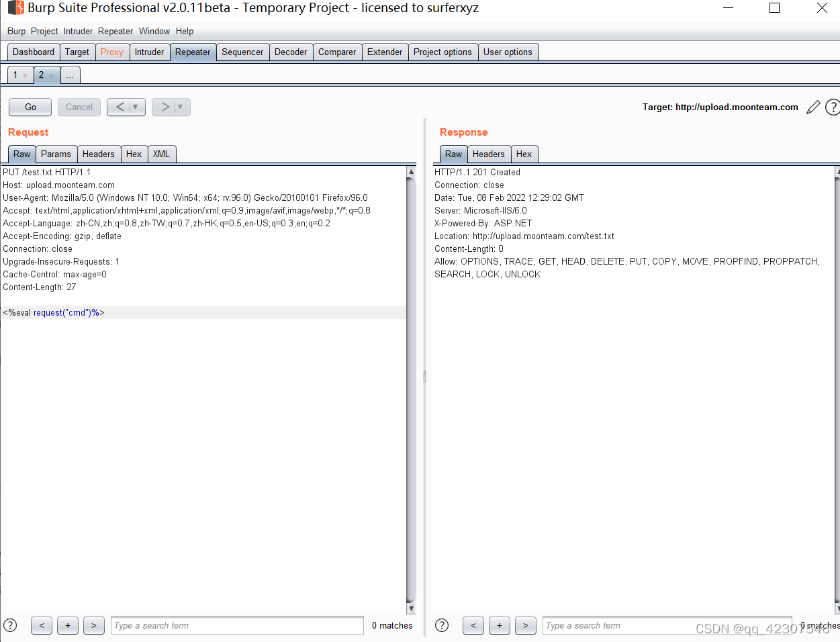Screen dimensions: 840x642
Task: Switch to the Extender tab
Action: [x=385, y=52]
